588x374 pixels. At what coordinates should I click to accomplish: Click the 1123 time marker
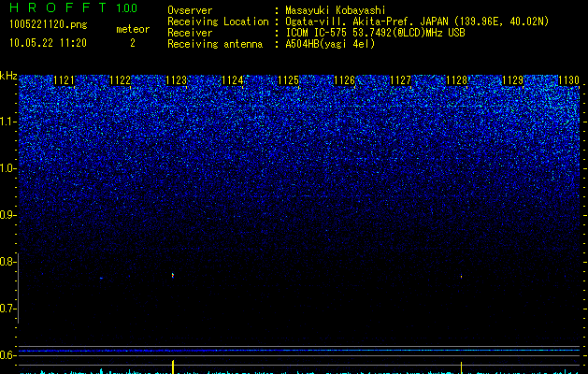[177, 80]
